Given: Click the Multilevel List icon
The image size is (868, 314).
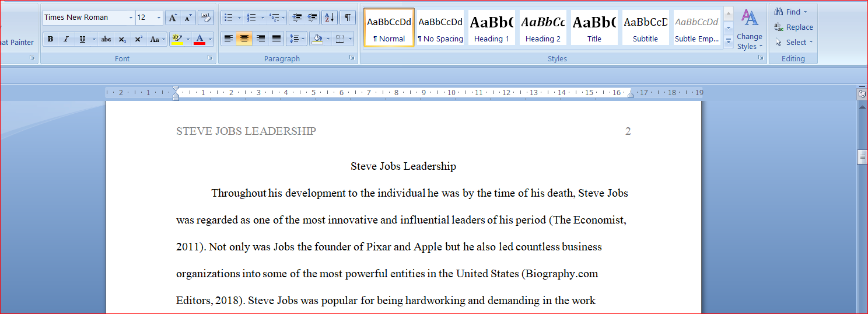Looking at the screenshot, I should (x=274, y=18).
